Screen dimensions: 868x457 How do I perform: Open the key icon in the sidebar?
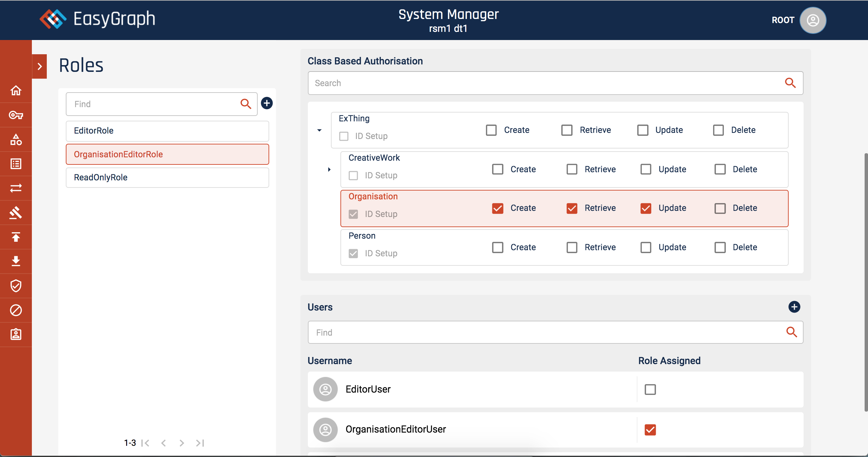click(16, 115)
